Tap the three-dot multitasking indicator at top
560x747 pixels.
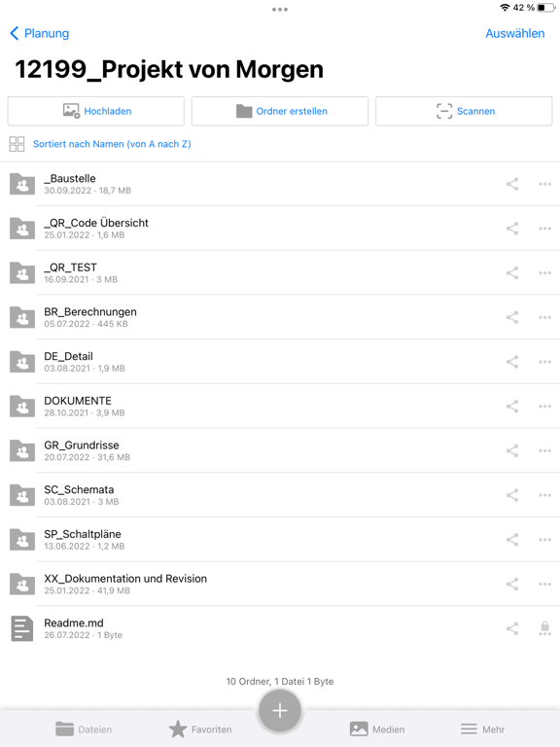280,9
